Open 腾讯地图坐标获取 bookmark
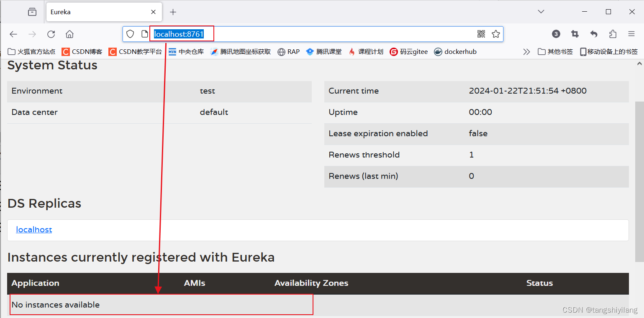 pyautogui.click(x=241, y=52)
